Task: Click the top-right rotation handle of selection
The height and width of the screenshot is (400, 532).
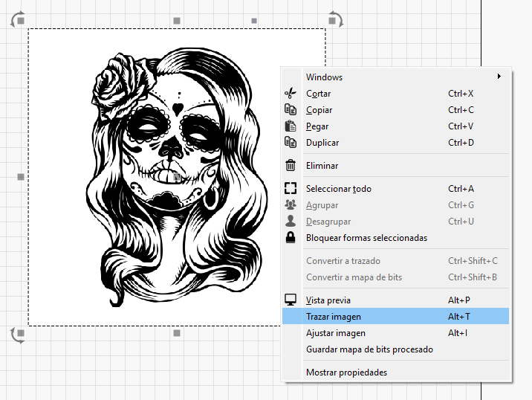Action: point(335,18)
